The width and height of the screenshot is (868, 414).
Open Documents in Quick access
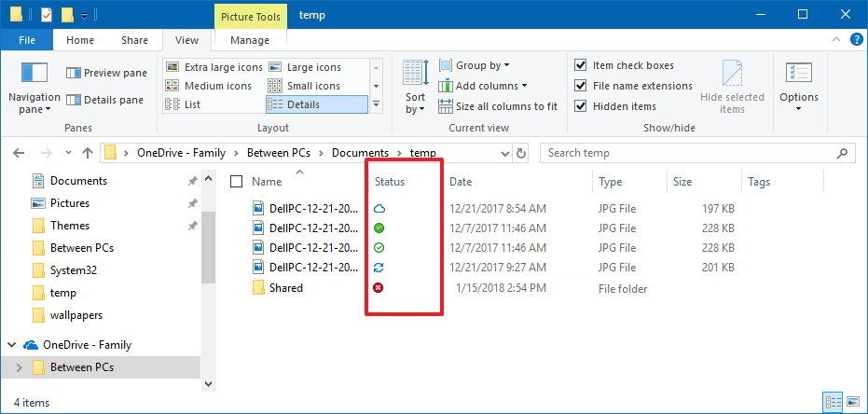click(78, 181)
